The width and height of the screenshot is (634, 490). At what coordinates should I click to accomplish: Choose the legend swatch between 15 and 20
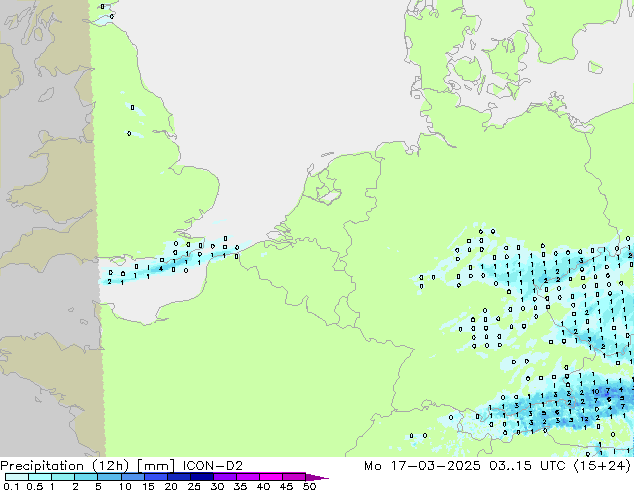(158, 477)
